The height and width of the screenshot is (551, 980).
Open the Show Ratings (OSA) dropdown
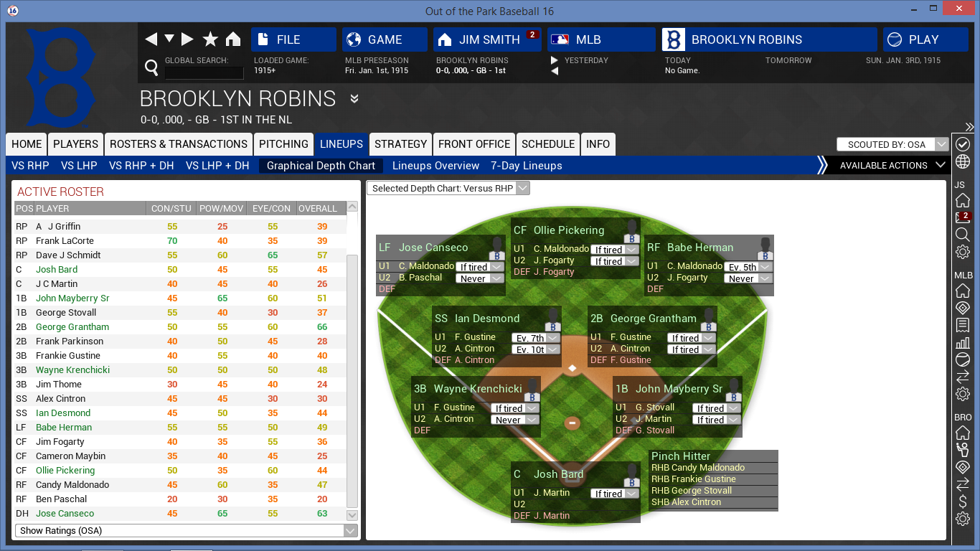[x=187, y=531]
